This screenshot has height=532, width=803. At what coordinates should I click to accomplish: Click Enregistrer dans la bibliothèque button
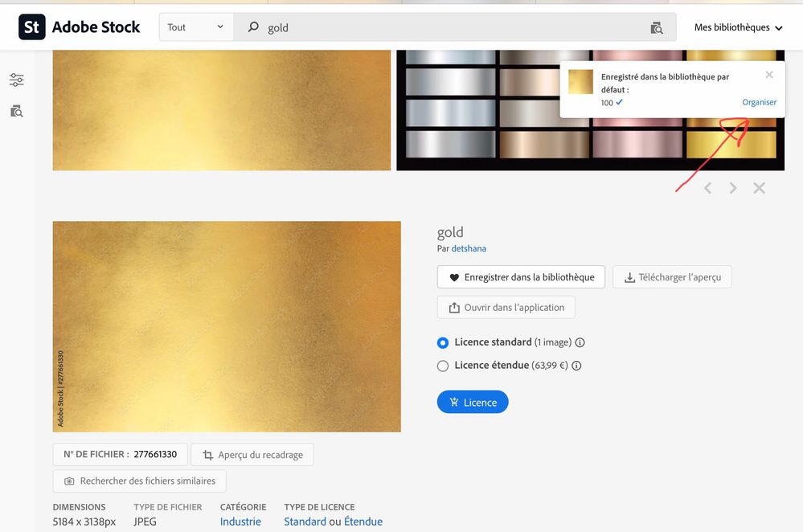pos(522,277)
